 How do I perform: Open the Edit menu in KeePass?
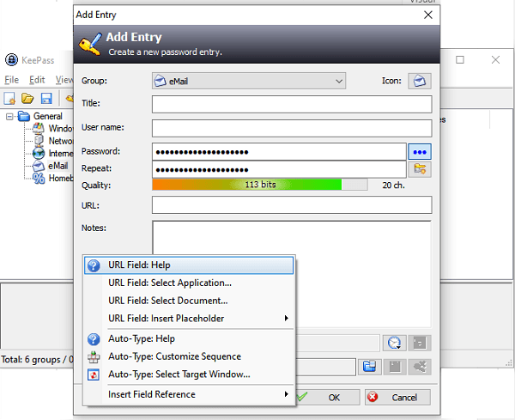pyautogui.click(x=37, y=80)
